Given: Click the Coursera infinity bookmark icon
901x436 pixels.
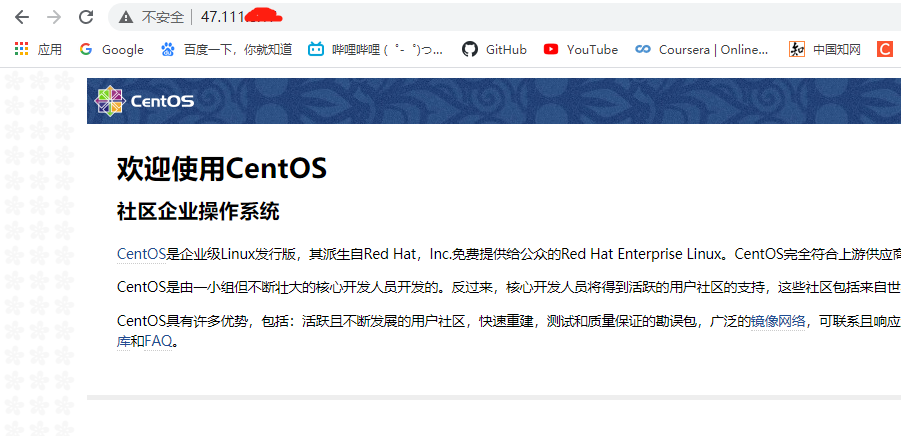Looking at the screenshot, I should point(642,49).
